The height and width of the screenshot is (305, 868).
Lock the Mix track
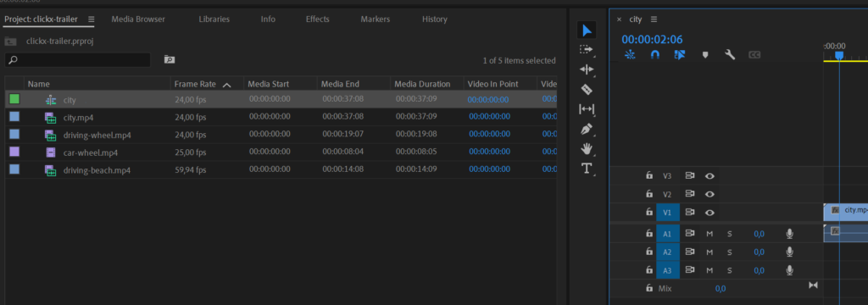tap(649, 288)
